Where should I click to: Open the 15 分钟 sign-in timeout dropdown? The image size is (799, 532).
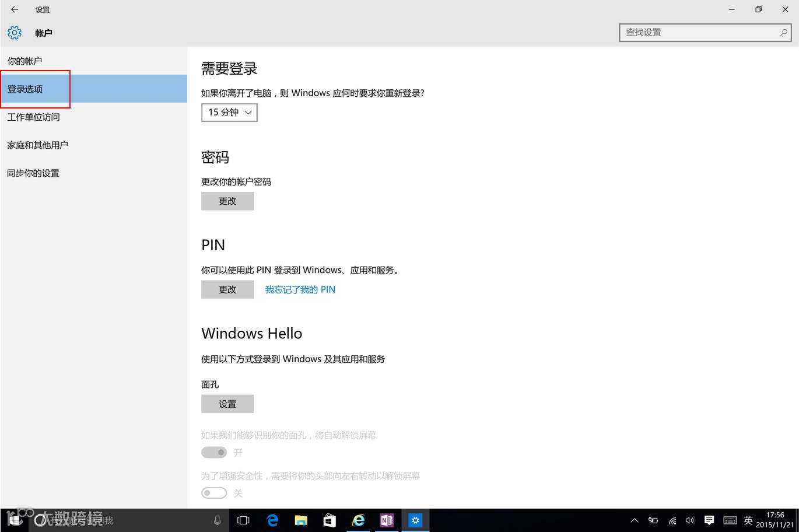pos(229,112)
